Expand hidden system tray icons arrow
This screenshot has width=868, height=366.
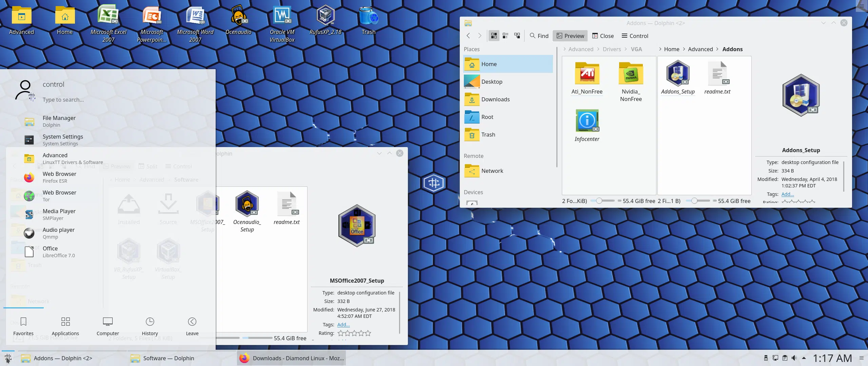pos(804,358)
